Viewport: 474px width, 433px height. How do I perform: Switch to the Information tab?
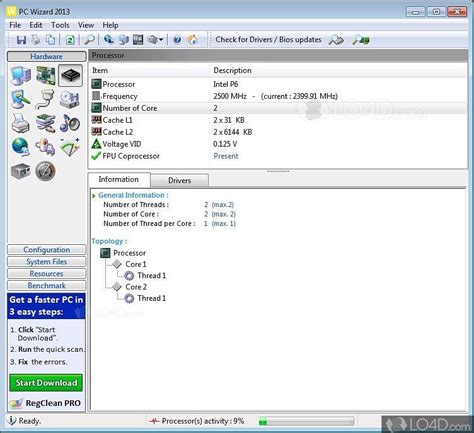coord(119,179)
